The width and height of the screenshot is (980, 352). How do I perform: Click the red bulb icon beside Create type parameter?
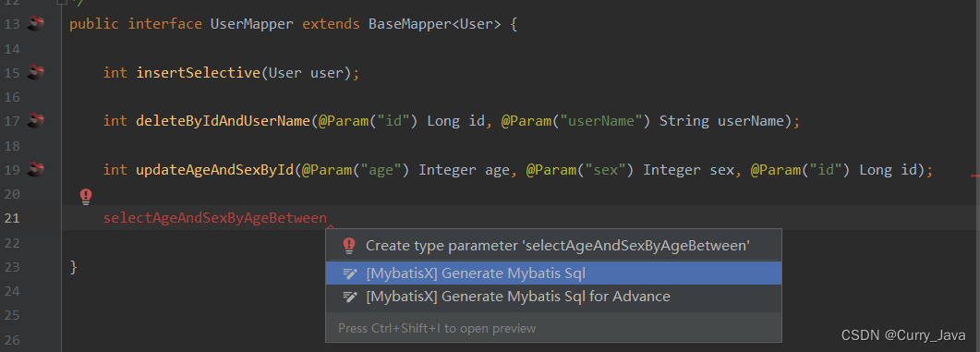(349, 245)
